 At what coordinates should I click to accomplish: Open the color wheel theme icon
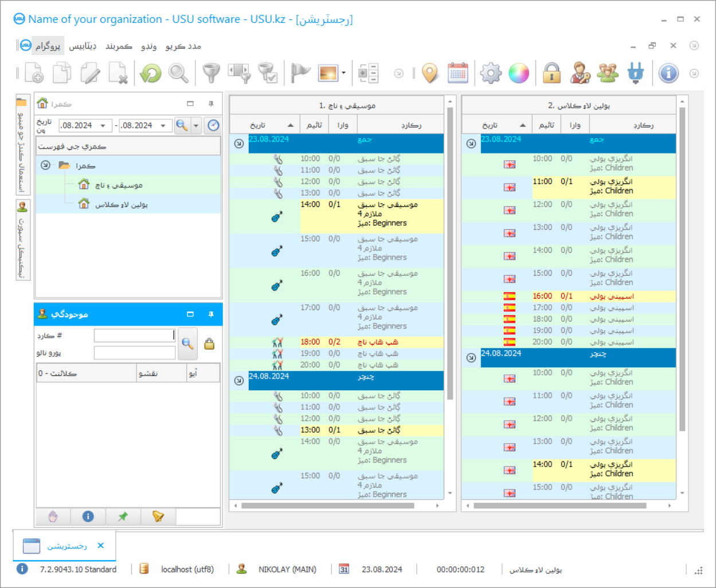[x=519, y=73]
